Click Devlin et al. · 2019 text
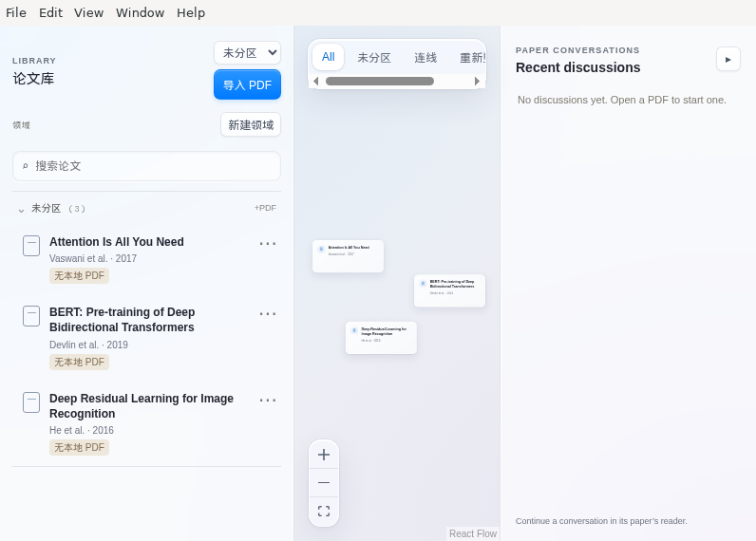This screenshot has height=541, width=756. point(88,345)
